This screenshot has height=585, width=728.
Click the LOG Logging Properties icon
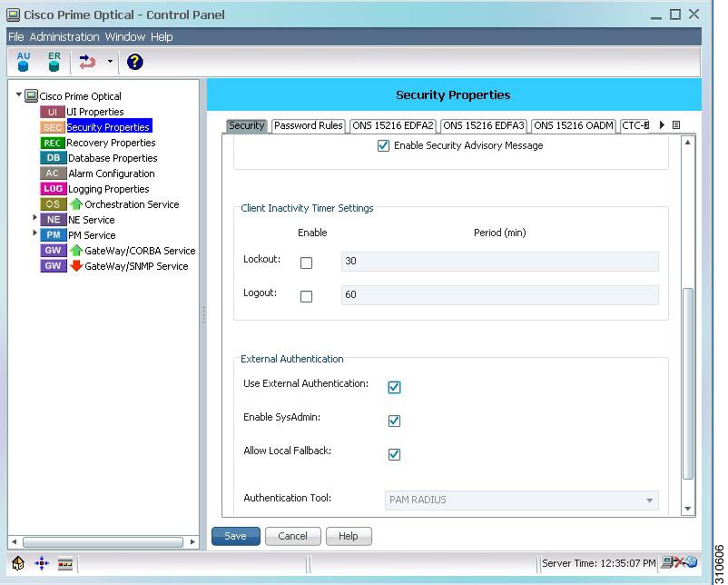point(53,189)
